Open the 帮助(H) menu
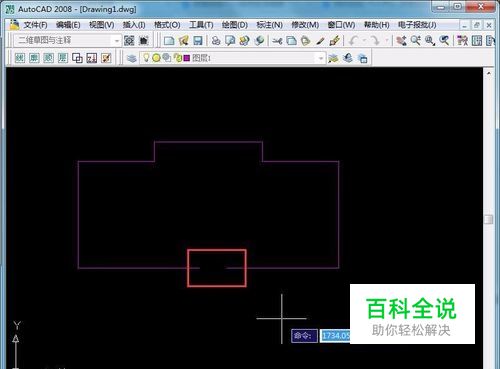The height and width of the screenshot is (369, 500). (x=377, y=25)
